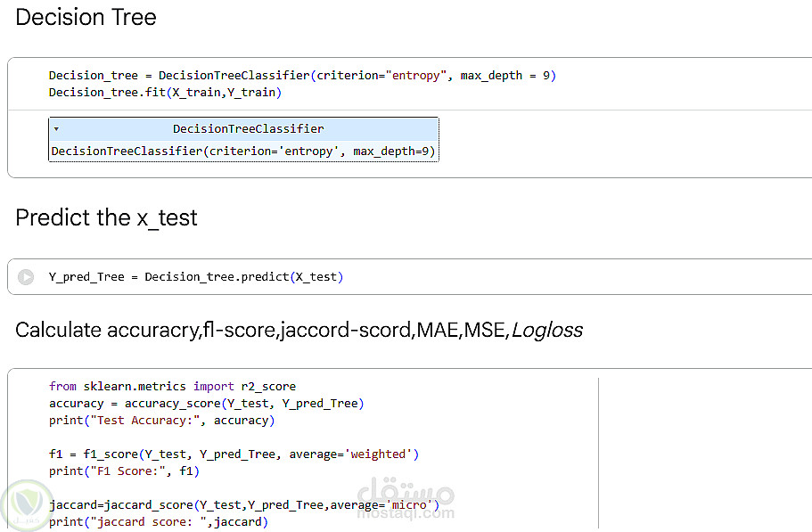
Task: Click the estimator parameters output text
Action: (x=243, y=151)
